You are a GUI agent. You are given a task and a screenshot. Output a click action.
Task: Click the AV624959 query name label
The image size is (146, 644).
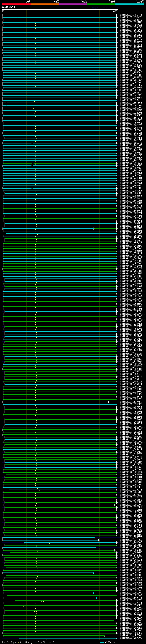tap(8, 7)
